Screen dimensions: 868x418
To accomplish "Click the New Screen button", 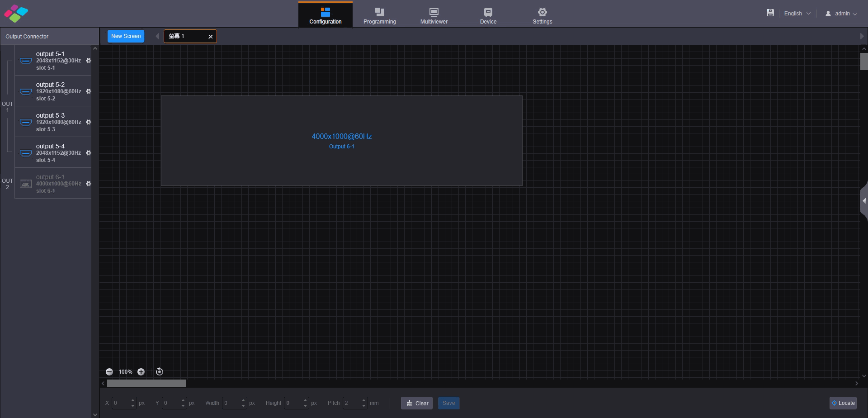I will [126, 36].
